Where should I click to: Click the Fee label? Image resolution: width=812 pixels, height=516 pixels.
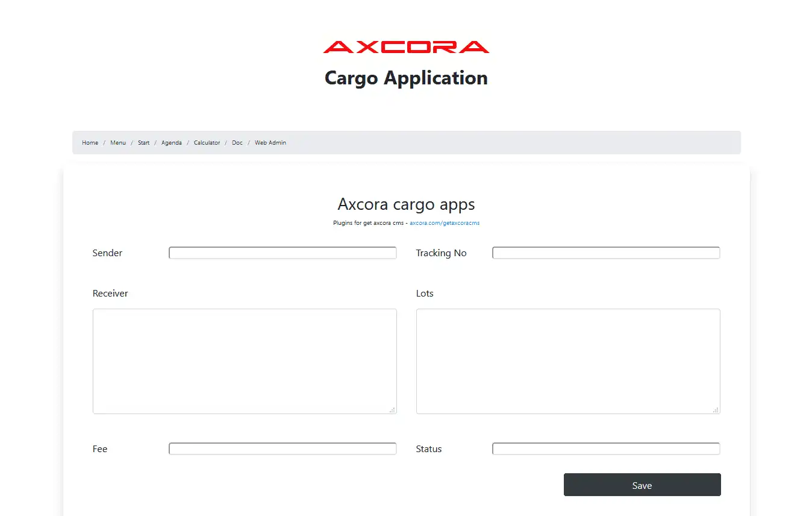pos(100,449)
